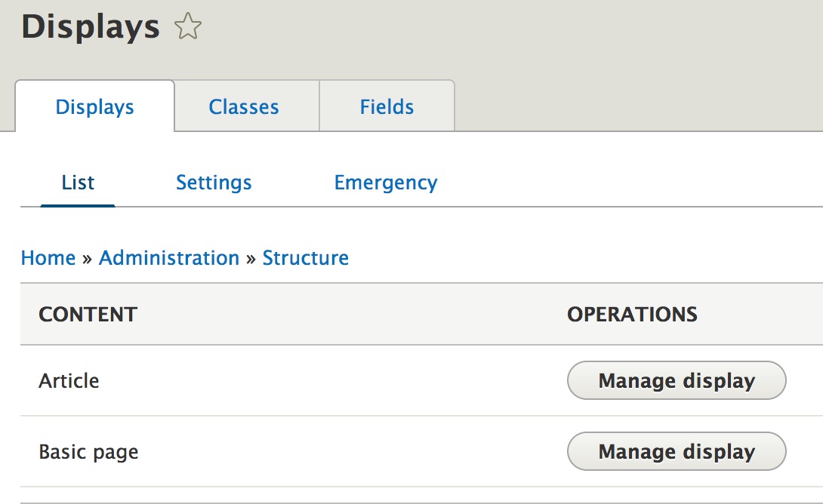
Task: Click the Displays page heading text
Action: tap(91, 28)
